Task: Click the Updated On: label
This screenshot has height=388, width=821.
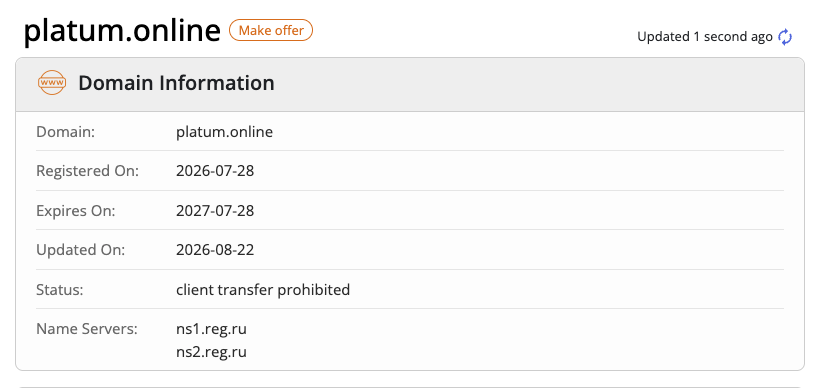Action: (x=81, y=250)
